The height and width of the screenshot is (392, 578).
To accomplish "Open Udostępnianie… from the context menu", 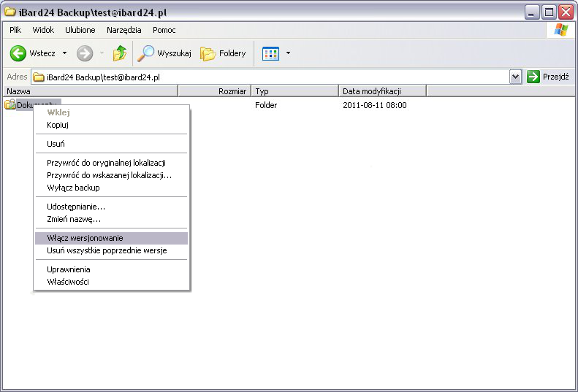I will (x=111, y=207).
